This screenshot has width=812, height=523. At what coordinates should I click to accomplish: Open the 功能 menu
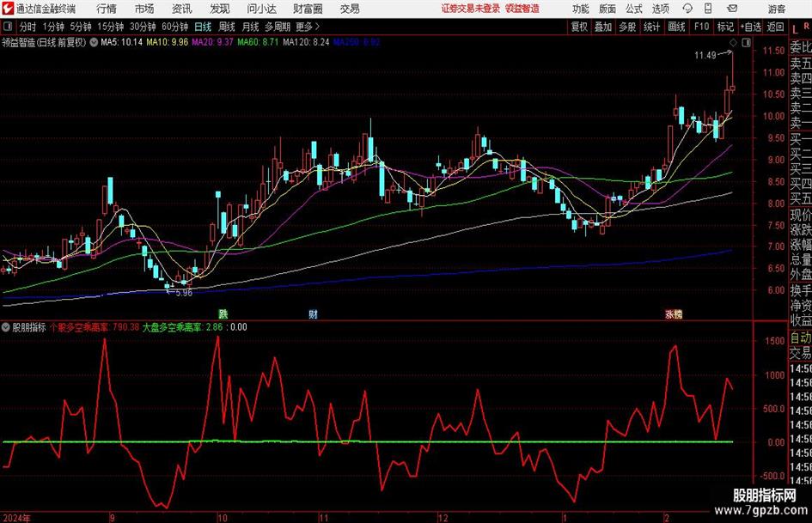point(581,9)
